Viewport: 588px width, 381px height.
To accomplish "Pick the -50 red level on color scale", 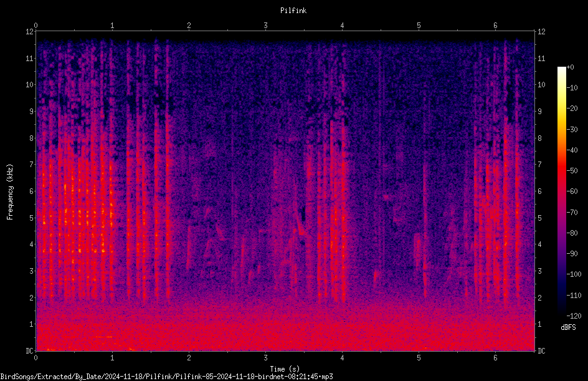I will click(x=572, y=170).
